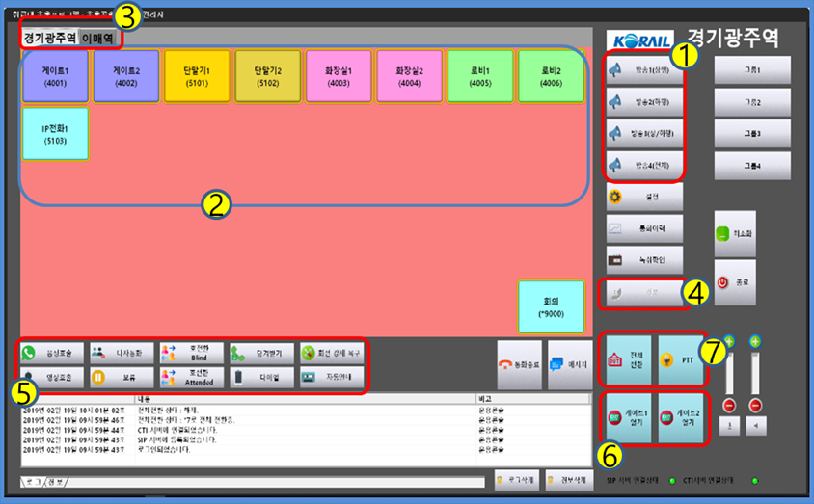Call the 게이트1 (4001) extension tile
Image resolution: width=814 pixels, height=504 pixels.
pyautogui.click(x=55, y=76)
